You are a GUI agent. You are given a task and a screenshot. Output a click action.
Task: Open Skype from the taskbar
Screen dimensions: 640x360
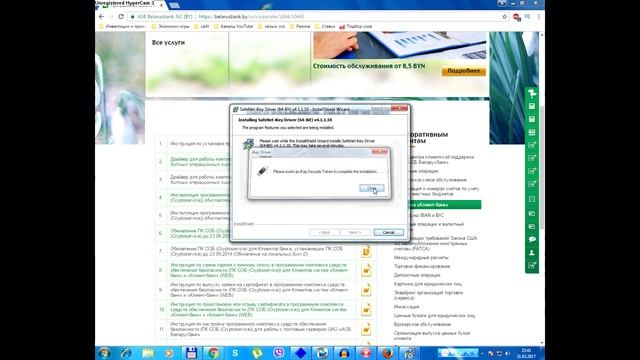click(x=235, y=353)
